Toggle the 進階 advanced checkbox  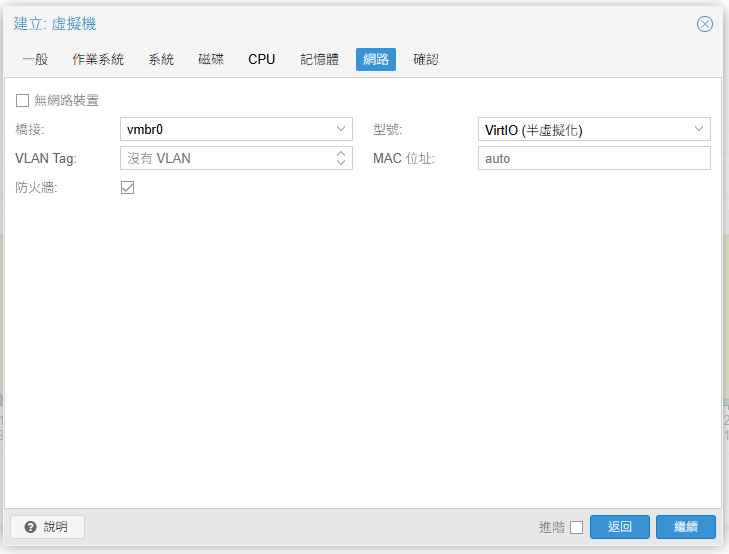(576, 527)
